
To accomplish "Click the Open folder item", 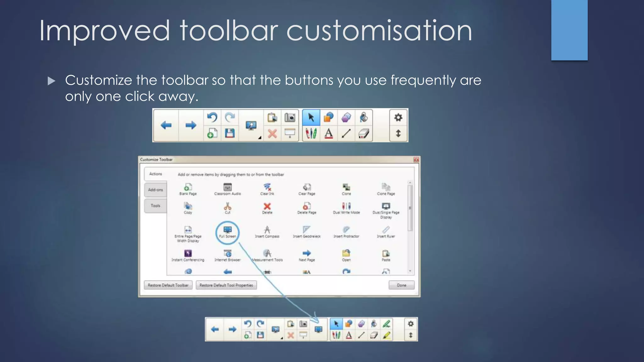I will [346, 256].
